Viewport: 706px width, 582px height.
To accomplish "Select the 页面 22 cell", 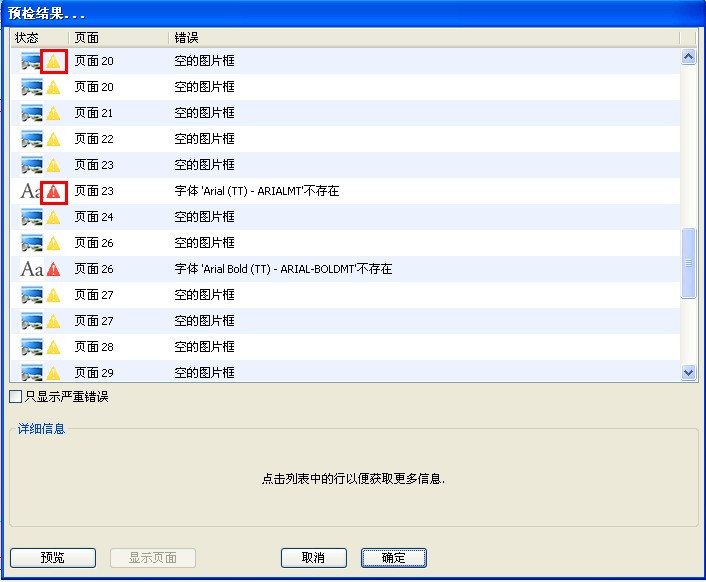I will (x=94, y=139).
